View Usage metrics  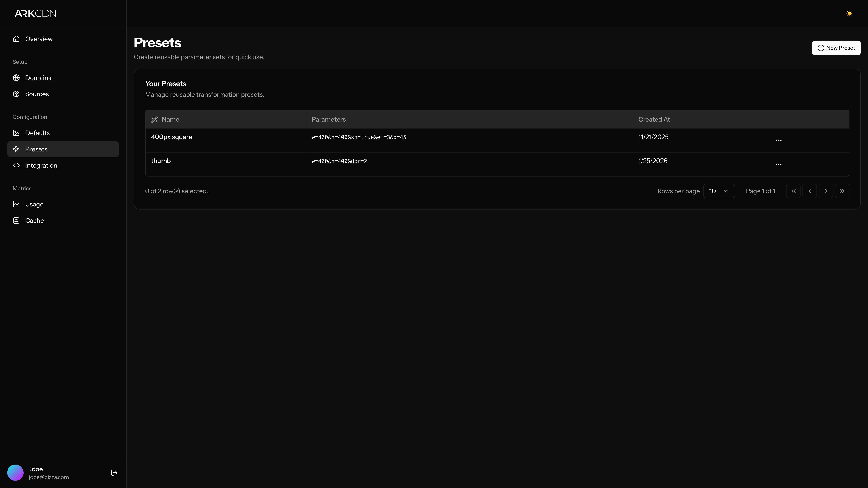pos(63,204)
